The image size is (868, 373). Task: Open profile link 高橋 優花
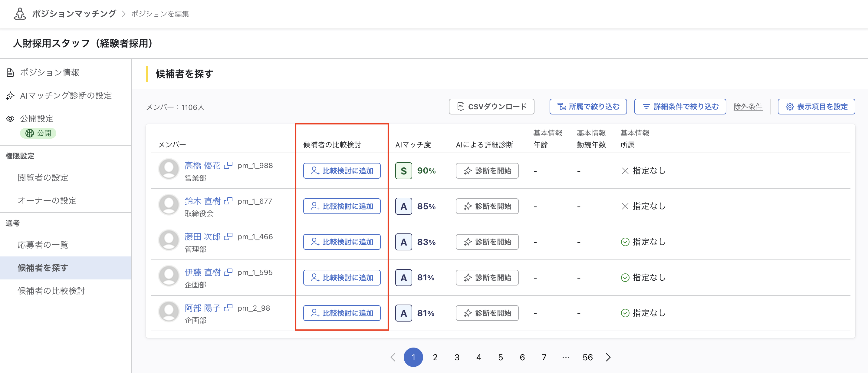point(202,165)
